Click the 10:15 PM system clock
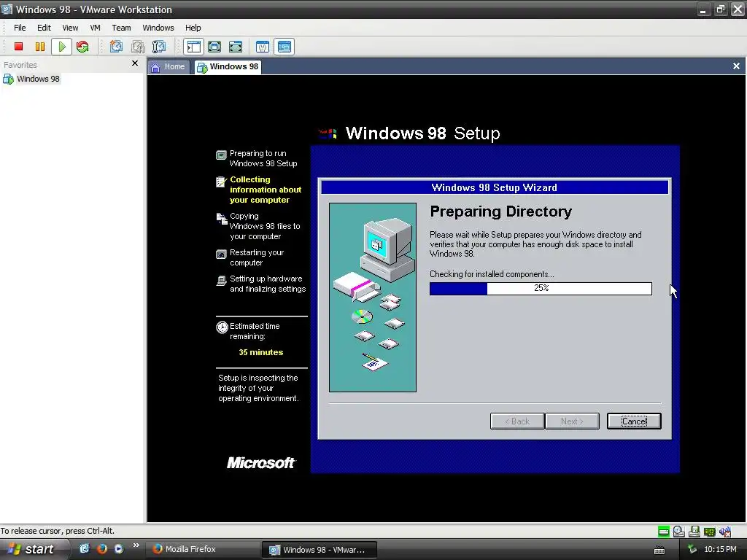This screenshot has width=747, height=560. point(720,550)
